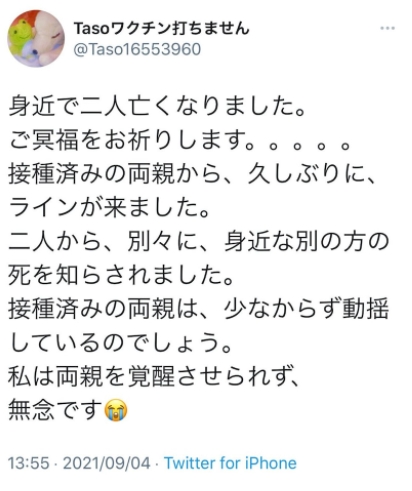Click the line 身近で二人亡くなりました。

click(157, 106)
